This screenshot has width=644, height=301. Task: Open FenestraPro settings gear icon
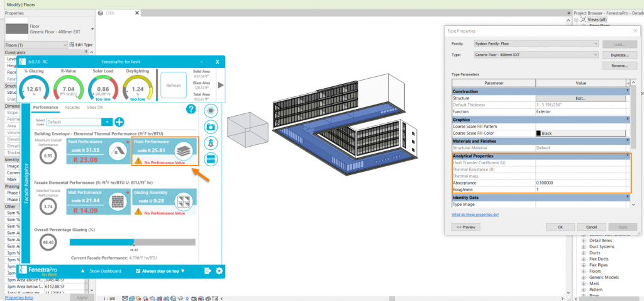point(219,271)
